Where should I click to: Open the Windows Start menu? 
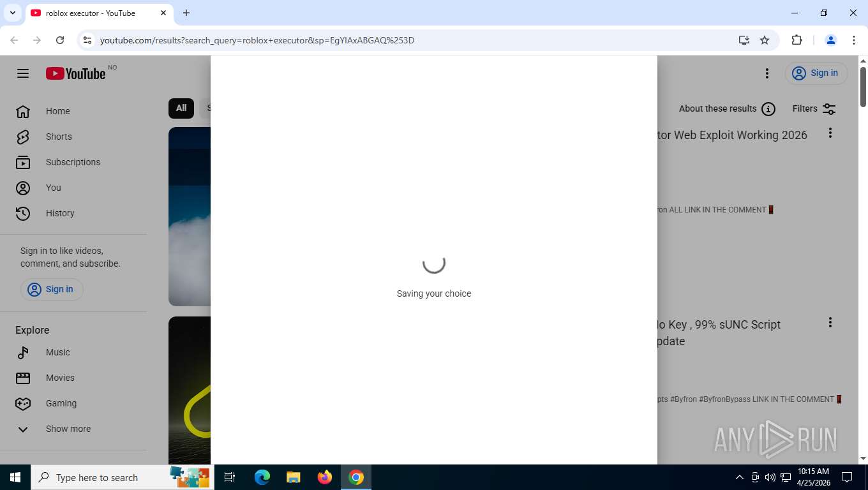pyautogui.click(x=15, y=477)
